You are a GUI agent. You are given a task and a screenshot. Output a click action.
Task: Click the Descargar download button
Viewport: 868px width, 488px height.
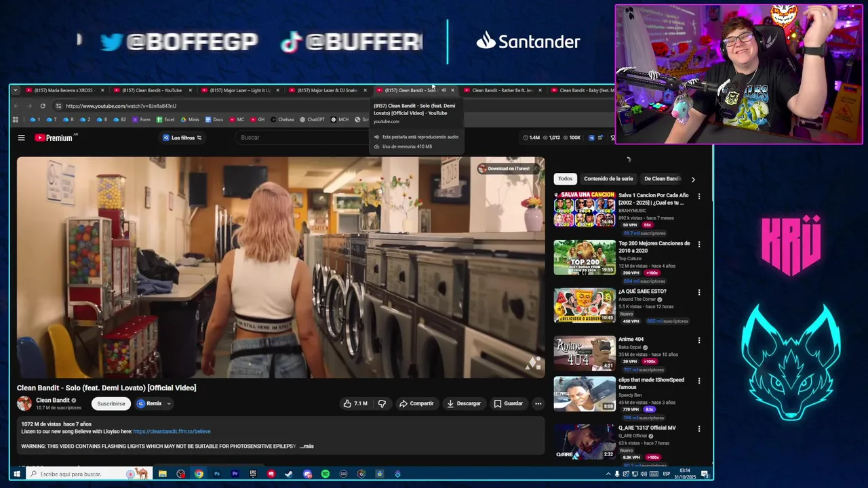(x=464, y=403)
